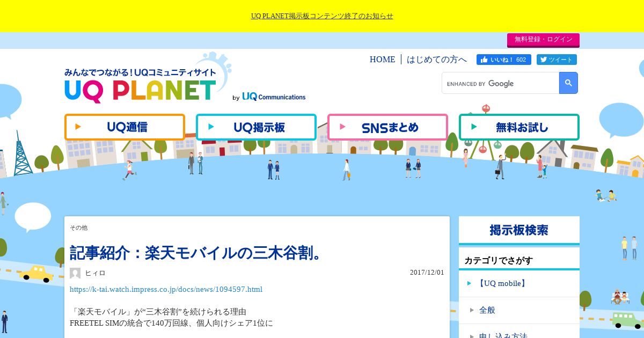Open the UQ PLANET board closure notice link
This screenshot has width=644, height=338.
pos(322,16)
